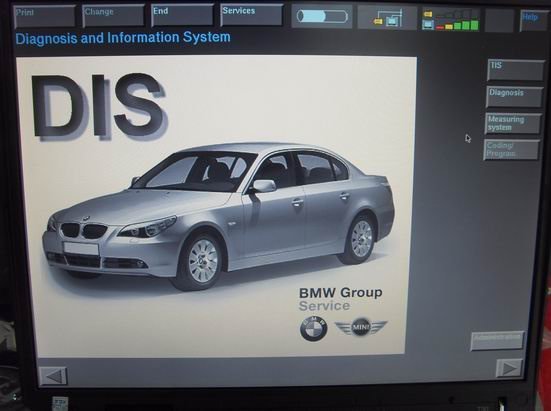The width and height of the screenshot is (551, 411).
Task: Click the large DIS logo text
Action: [99, 106]
